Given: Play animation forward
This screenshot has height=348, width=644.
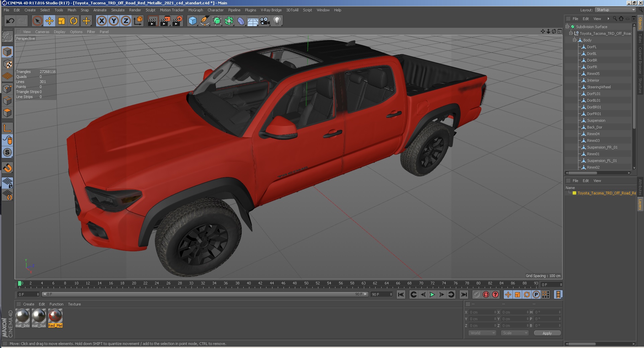Looking at the screenshot, I should pos(432,294).
